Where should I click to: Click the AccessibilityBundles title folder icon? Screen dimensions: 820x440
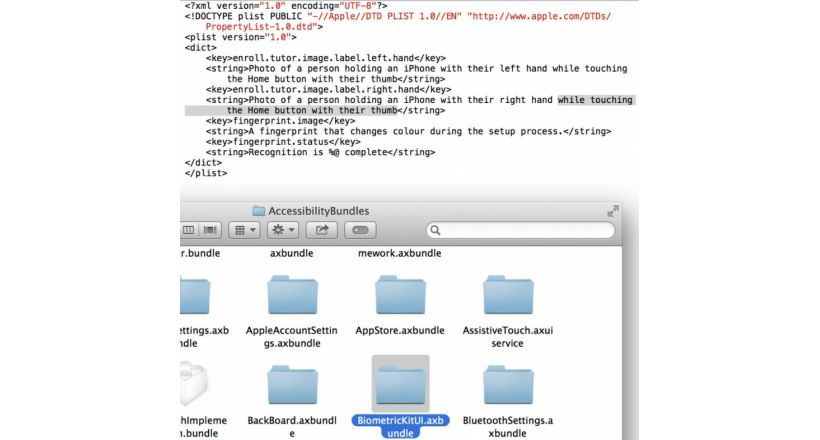(x=258, y=211)
